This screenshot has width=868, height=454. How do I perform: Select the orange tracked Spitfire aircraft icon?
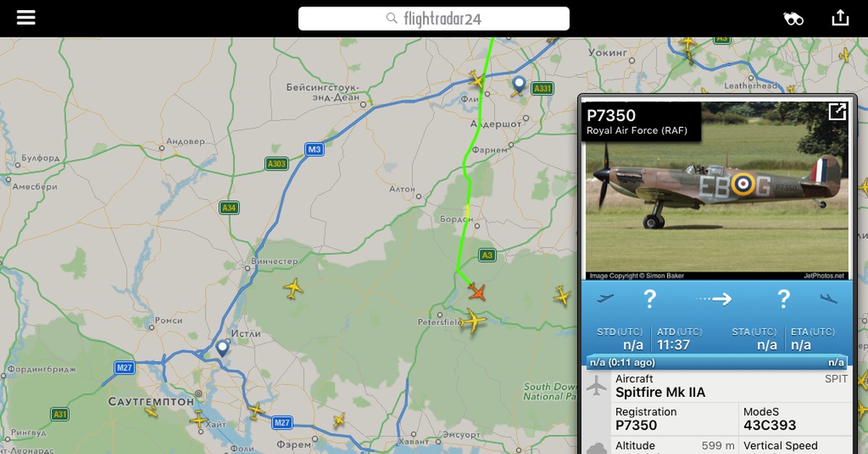click(477, 292)
